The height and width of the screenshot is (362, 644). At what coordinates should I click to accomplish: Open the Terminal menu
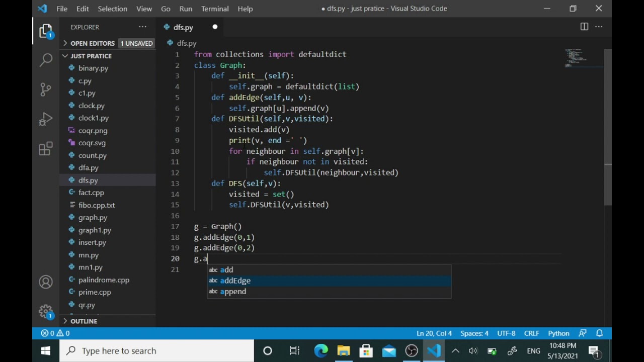215,9
